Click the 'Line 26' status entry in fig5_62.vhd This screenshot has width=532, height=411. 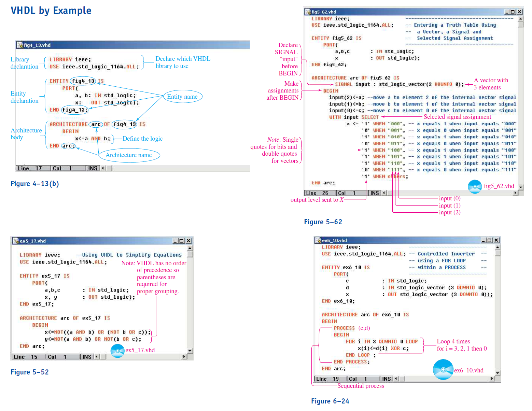click(320, 193)
